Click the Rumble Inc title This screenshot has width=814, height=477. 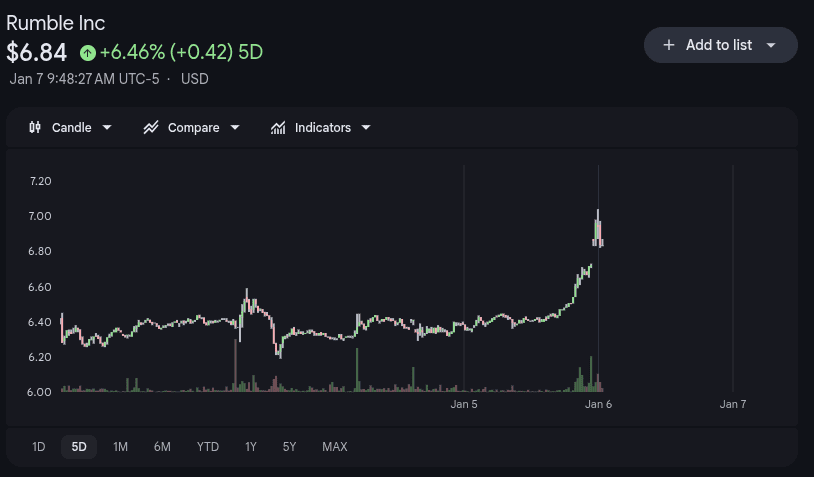coord(56,23)
